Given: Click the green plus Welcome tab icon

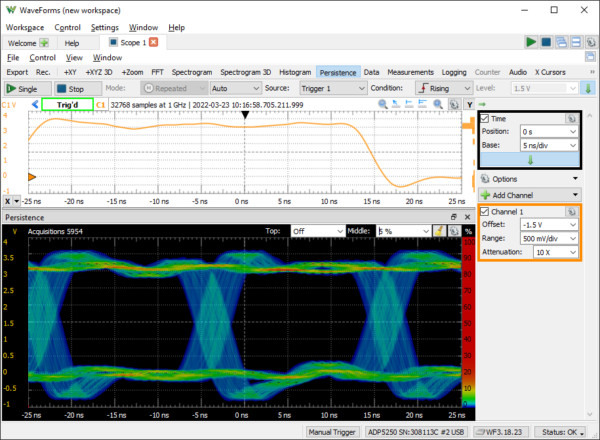Looking at the screenshot, I should point(44,43).
